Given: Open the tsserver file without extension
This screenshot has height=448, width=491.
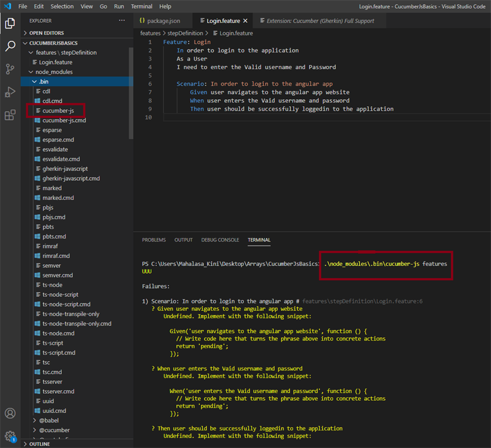Looking at the screenshot, I should tap(77, 381).
